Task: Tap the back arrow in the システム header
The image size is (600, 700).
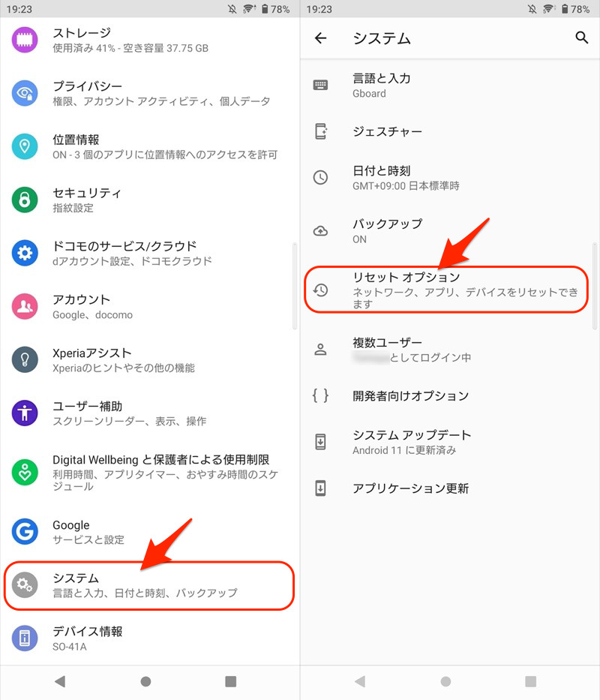Action: (x=320, y=38)
